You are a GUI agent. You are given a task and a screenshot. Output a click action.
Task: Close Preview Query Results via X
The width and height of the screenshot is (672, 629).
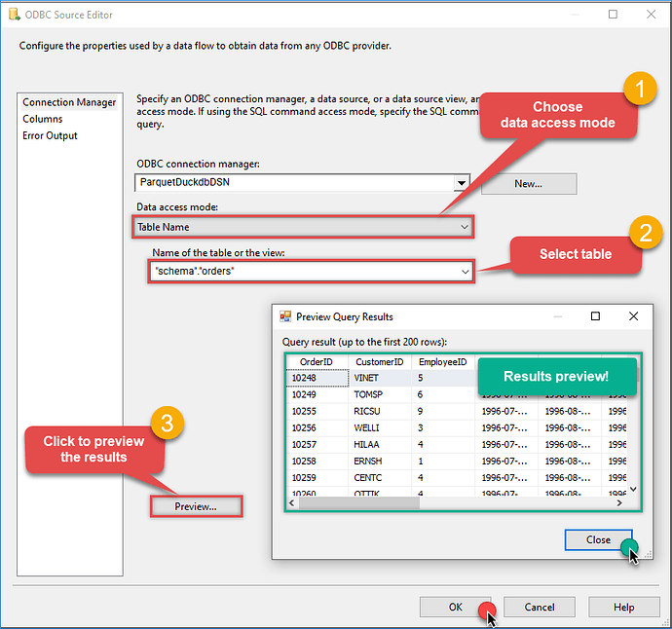tap(633, 316)
